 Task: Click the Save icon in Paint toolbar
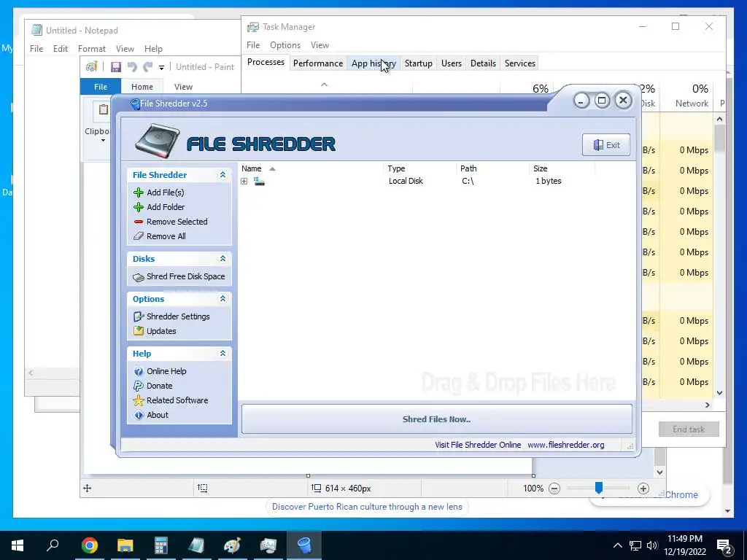coord(116,66)
